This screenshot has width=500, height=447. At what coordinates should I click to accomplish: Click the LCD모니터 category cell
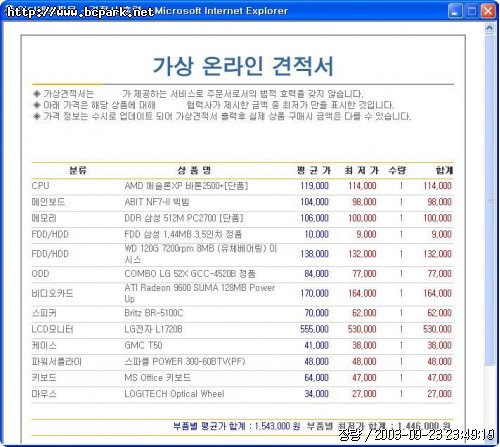pos(52,329)
